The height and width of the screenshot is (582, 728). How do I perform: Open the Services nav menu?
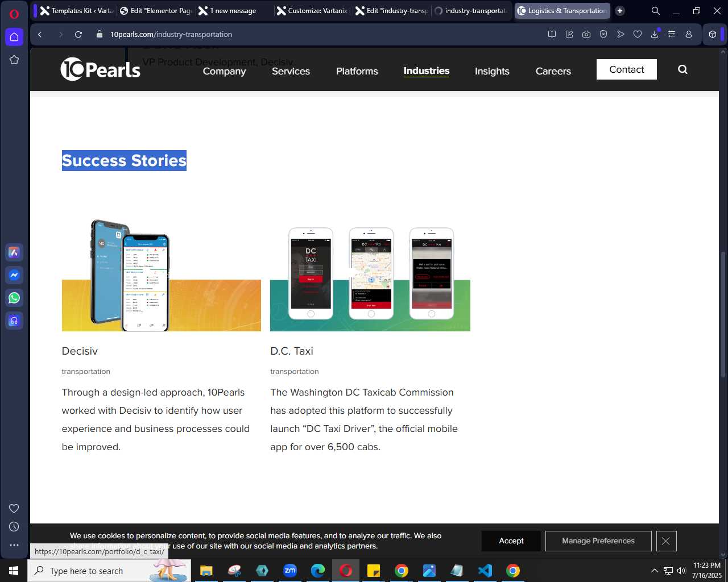[291, 71]
